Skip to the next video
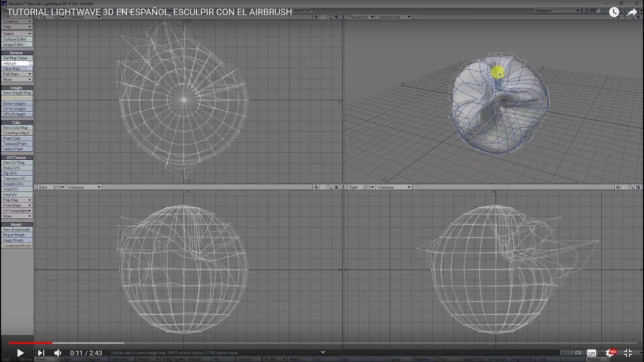644x362 pixels. (x=41, y=353)
